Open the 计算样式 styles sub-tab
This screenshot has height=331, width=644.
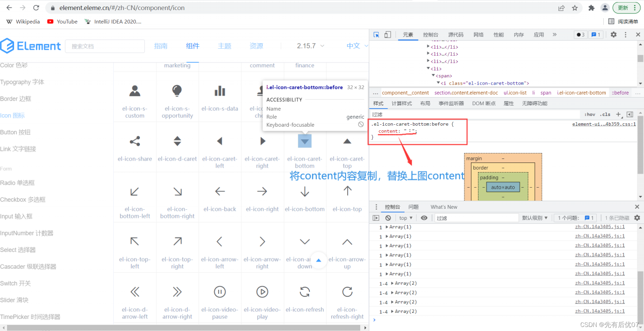click(401, 103)
